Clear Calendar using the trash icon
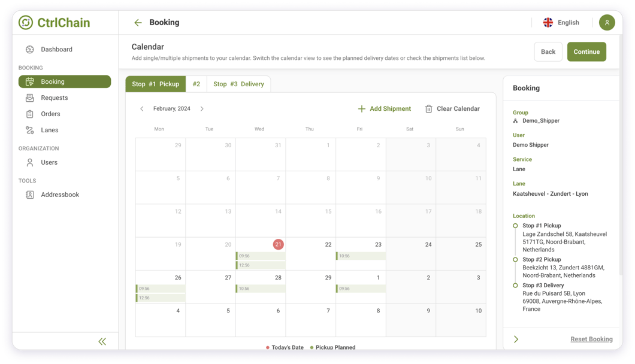 [x=429, y=109]
